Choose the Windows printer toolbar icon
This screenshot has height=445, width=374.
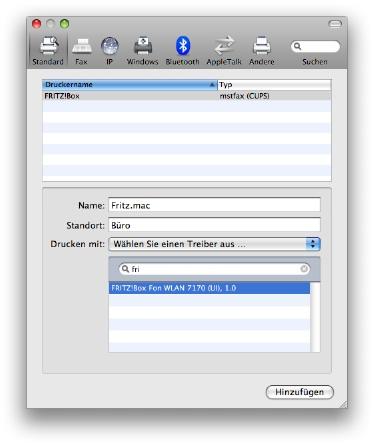coord(143,50)
